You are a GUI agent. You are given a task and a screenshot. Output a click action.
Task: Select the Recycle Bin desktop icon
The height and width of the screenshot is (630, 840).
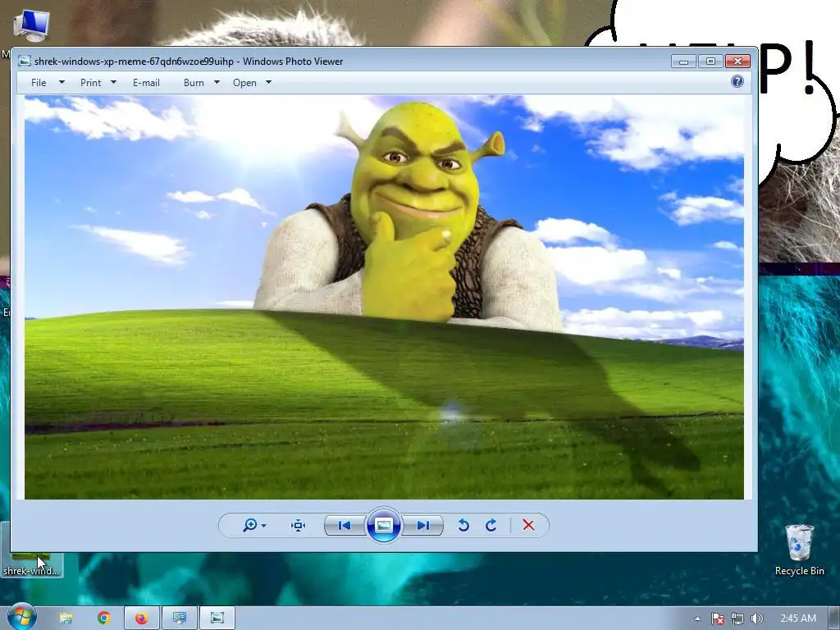(799, 550)
